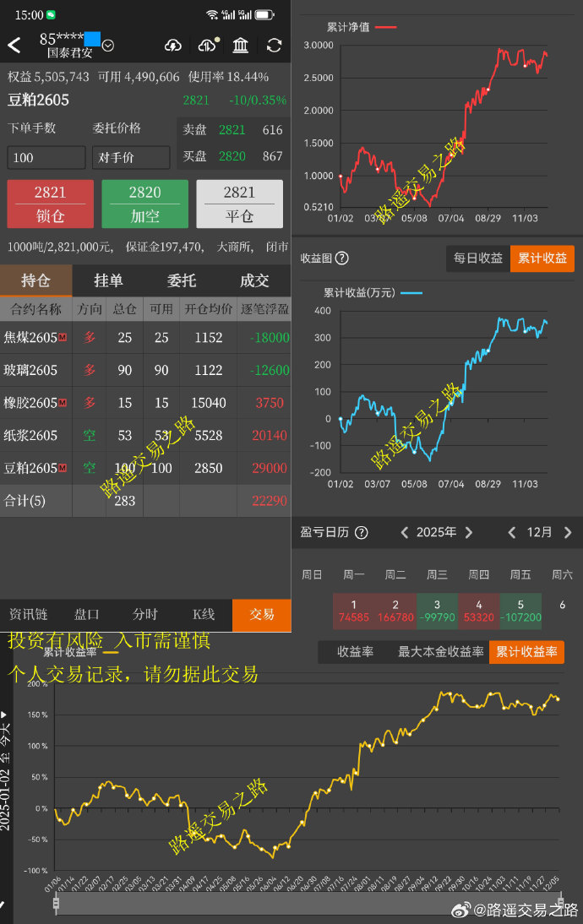Screen dimensions: 583x924
Task: Open the 盘口 bottom tab
Action: pos(87,615)
